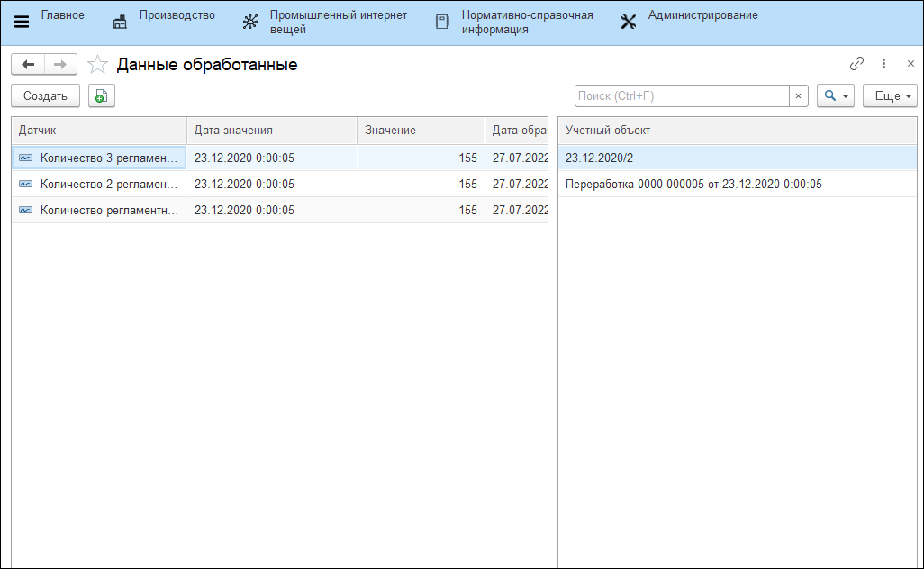Click into the Поиск search field
Image resolution: width=924 pixels, height=569 pixels.
[x=682, y=96]
